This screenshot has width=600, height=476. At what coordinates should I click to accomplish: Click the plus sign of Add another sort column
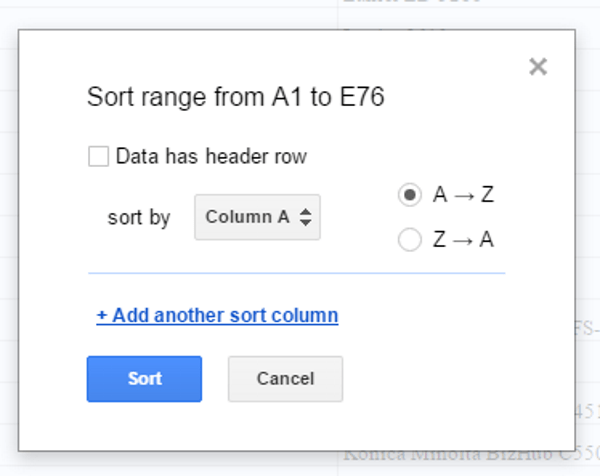(x=102, y=316)
